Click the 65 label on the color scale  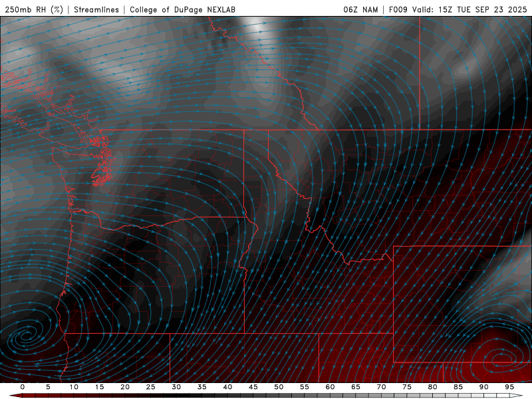pyautogui.click(x=356, y=387)
